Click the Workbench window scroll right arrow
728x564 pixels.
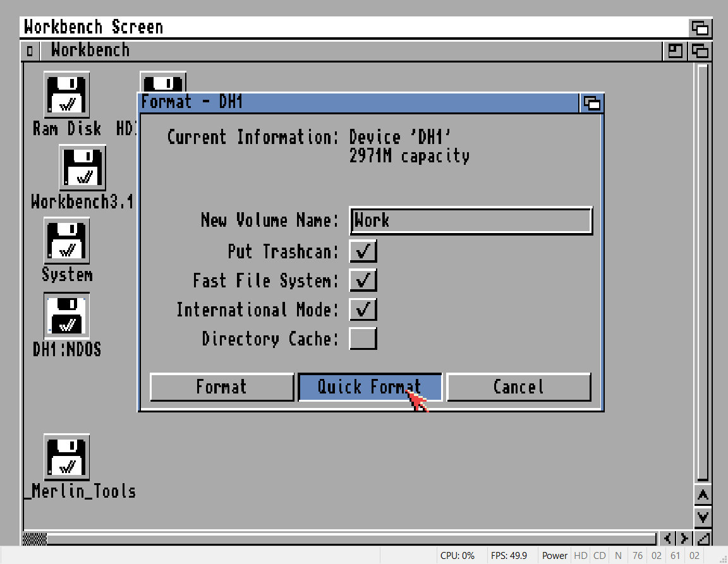(x=684, y=539)
